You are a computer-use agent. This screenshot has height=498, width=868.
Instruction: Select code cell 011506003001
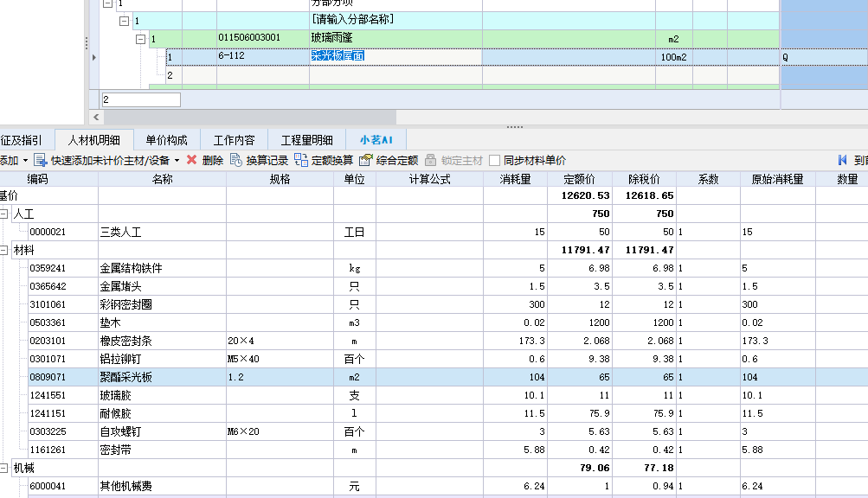click(x=263, y=39)
